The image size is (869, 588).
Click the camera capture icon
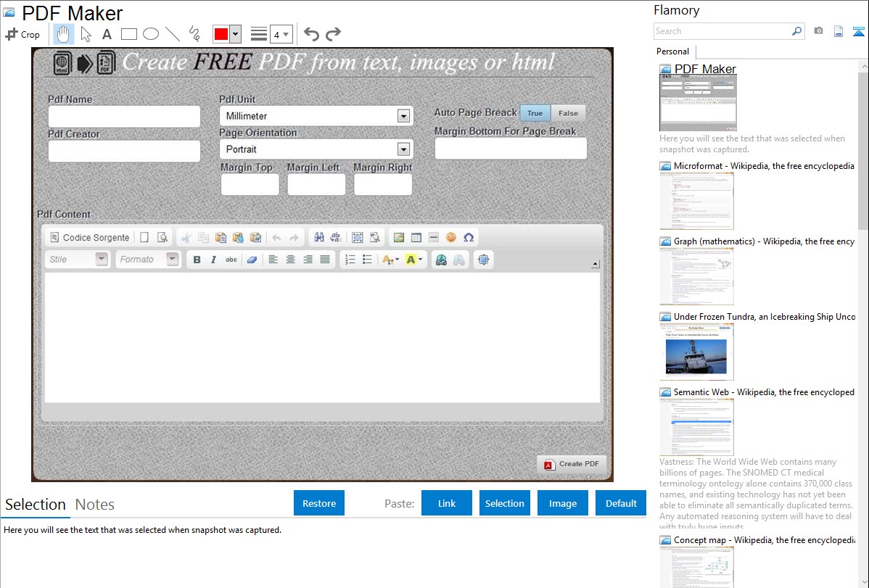click(x=818, y=31)
